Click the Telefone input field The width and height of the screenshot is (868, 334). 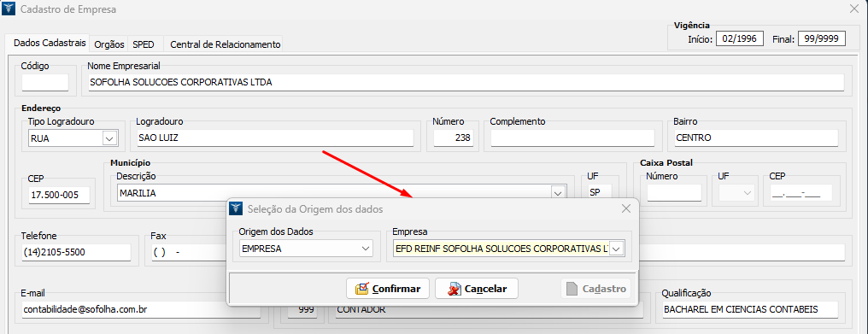pyautogui.click(x=76, y=252)
